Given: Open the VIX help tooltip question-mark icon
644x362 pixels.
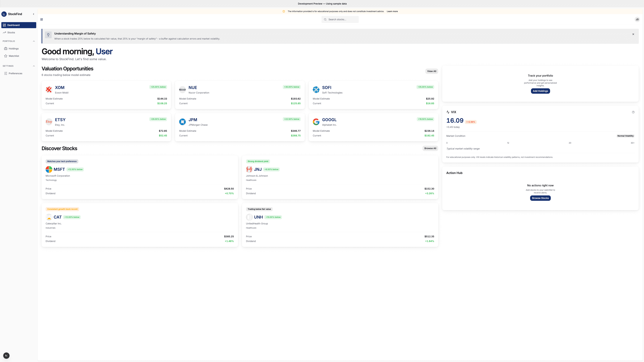Looking at the screenshot, I should point(633,112).
